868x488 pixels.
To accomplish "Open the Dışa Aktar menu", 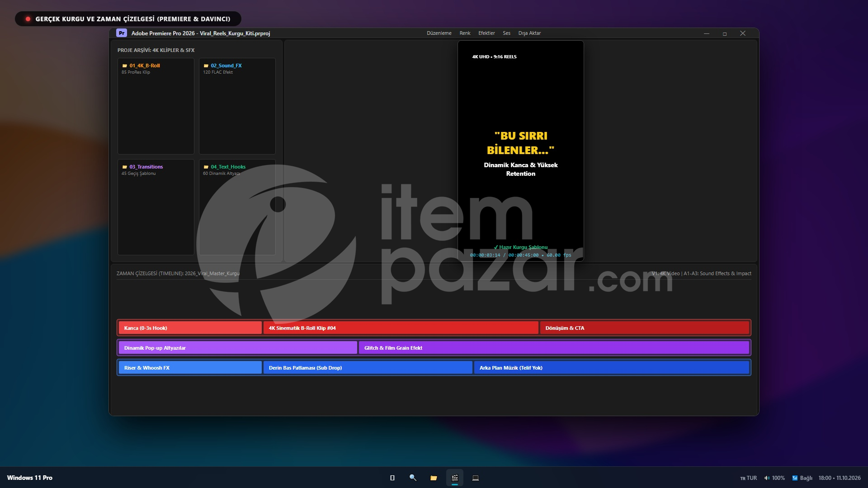I will pos(529,33).
